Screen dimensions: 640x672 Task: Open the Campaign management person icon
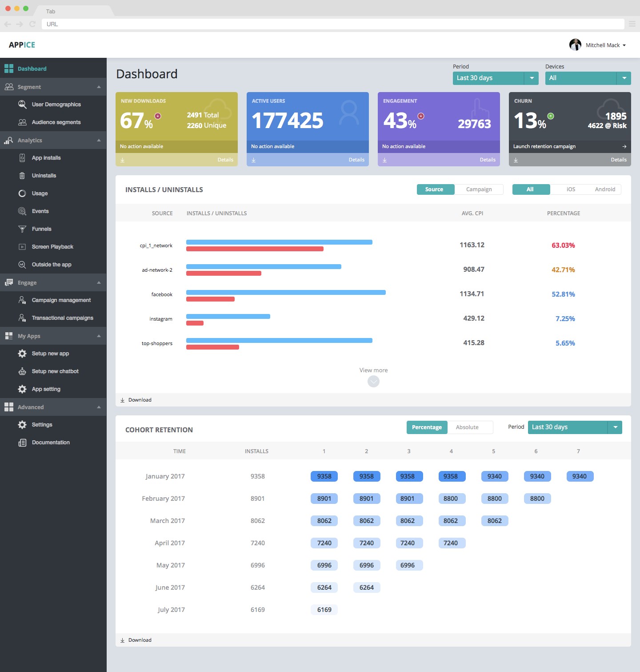(22, 300)
